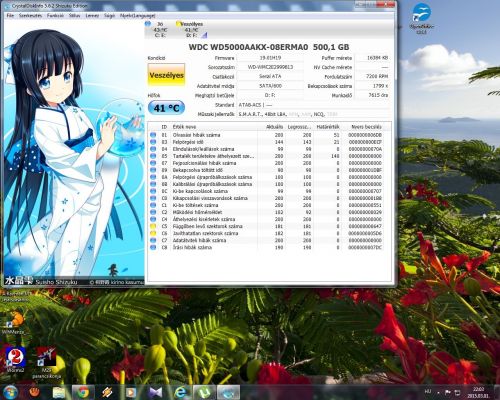Click the blue status icon of attribute C1

coord(153,205)
